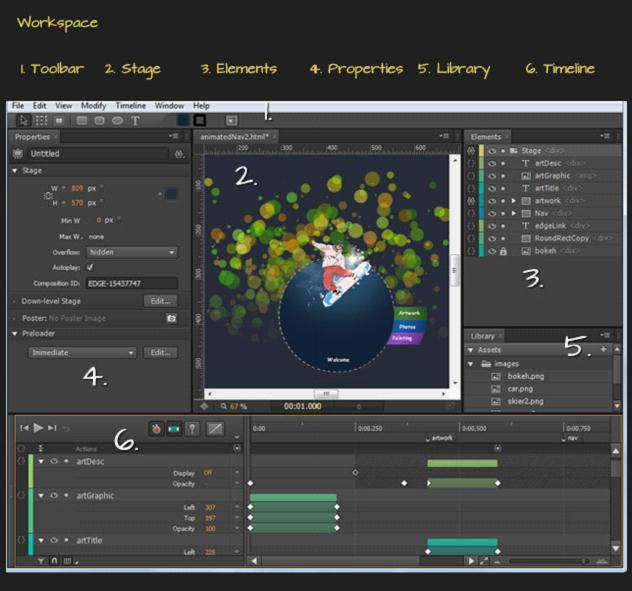Open the File menu
The width and height of the screenshot is (632, 591).
(18, 106)
